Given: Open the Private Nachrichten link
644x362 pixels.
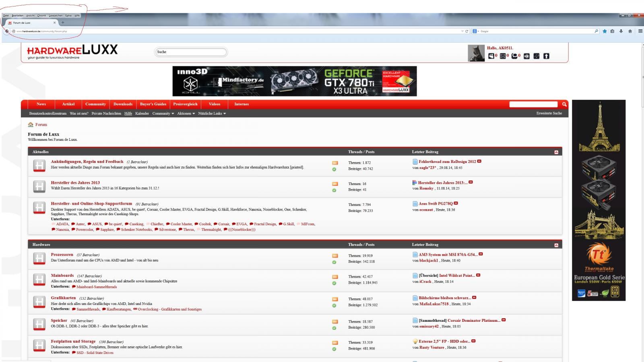Looking at the screenshot, I should click(x=106, y=113).
